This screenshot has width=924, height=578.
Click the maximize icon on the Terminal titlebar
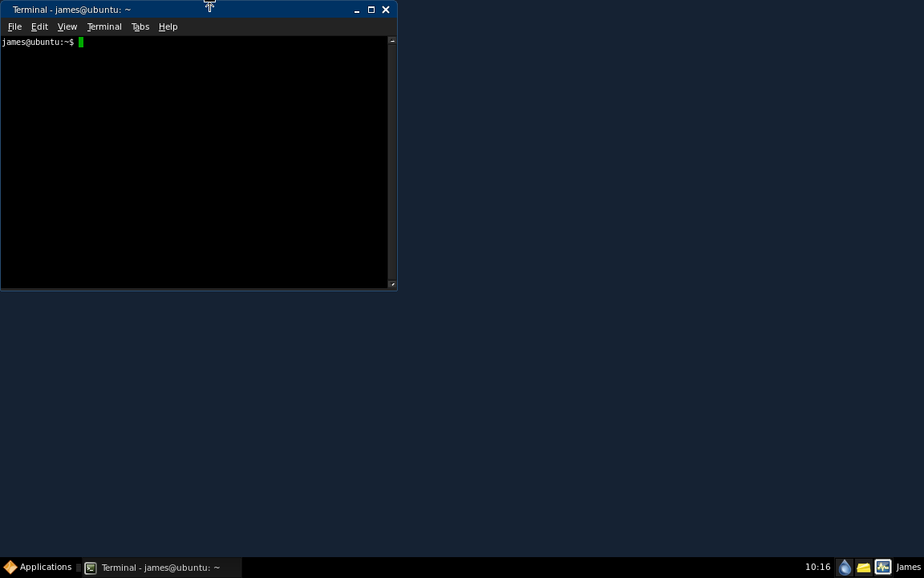[x=371, y=10]
